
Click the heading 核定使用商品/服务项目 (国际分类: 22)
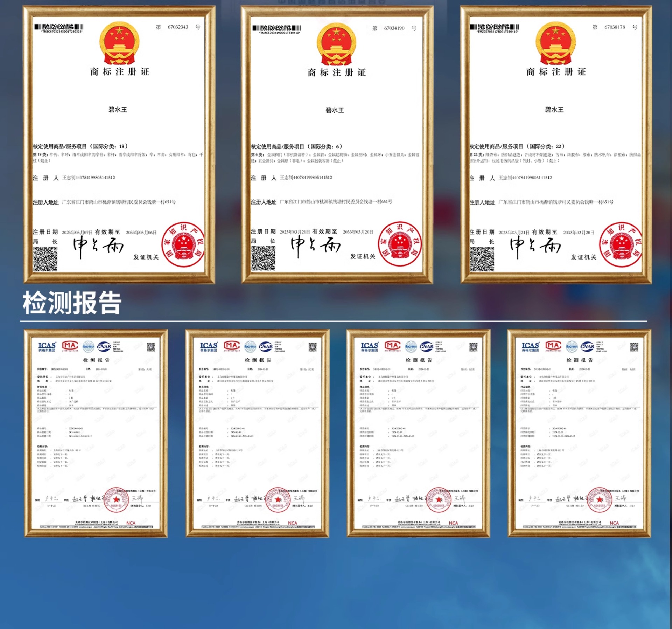click(x=517, y=146)
